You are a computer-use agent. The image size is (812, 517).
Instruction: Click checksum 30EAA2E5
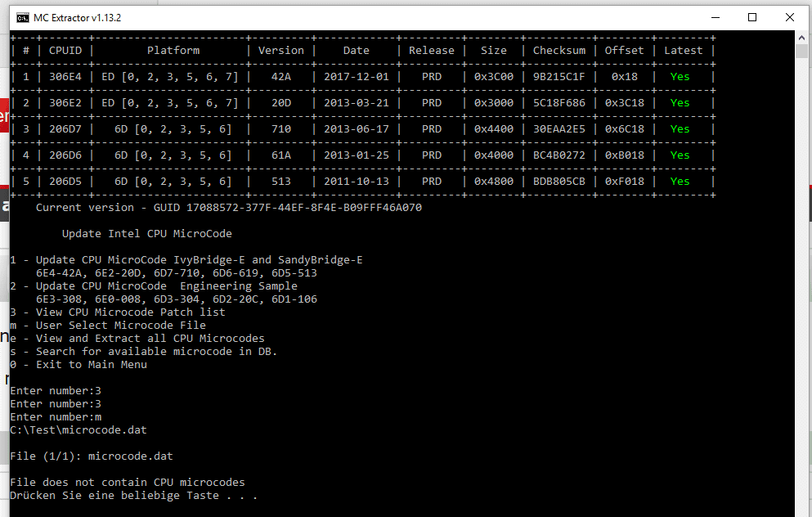pos(559,129)
